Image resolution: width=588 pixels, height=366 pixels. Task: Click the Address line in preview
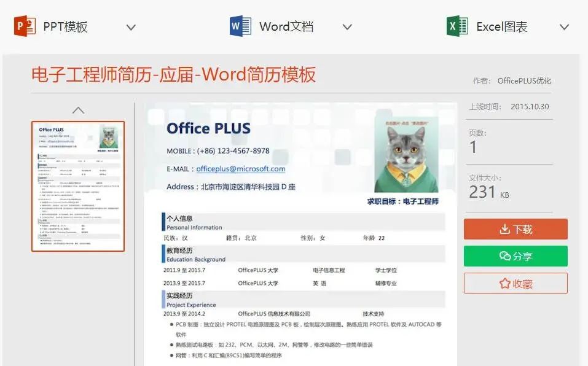point(231,187)
